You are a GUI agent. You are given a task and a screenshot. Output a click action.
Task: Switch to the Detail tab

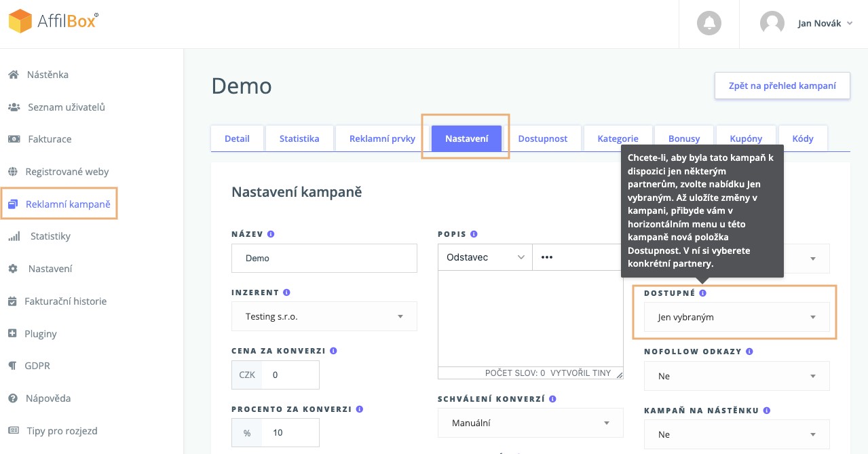[237, 138]
